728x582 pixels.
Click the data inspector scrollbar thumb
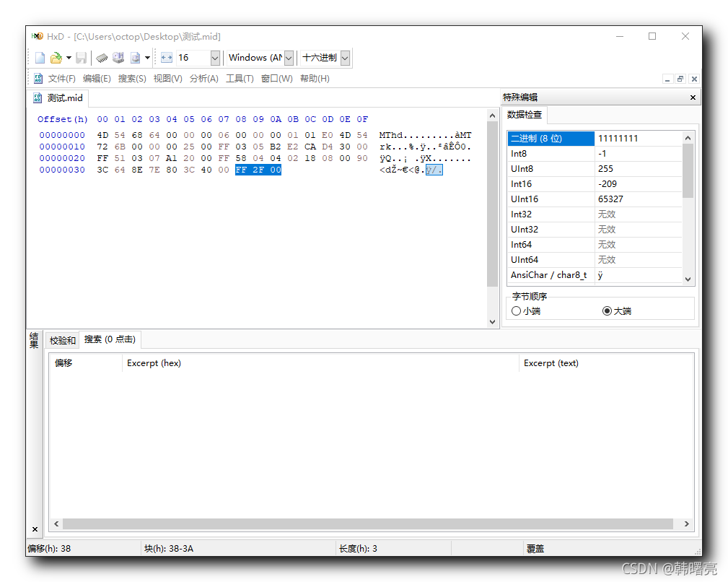pos(688,170)
